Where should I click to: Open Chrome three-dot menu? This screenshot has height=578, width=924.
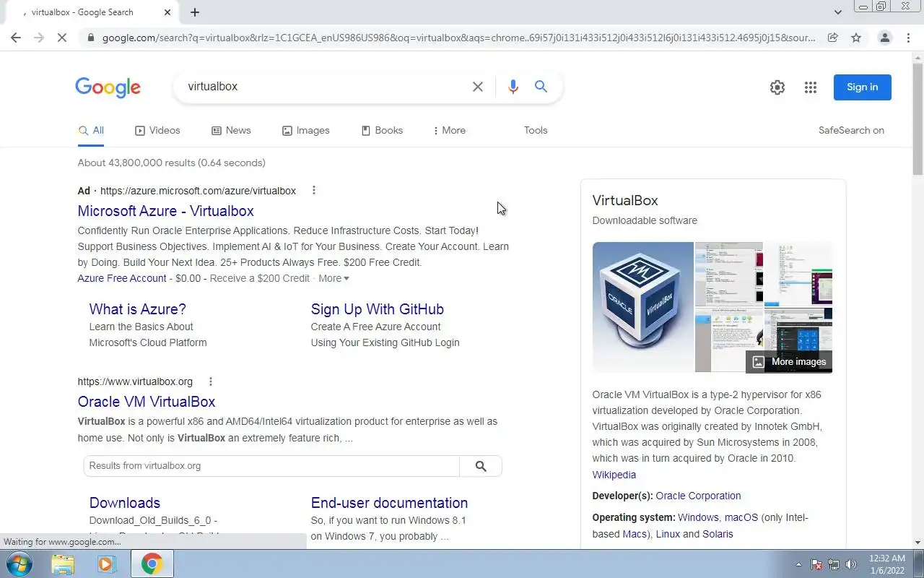908,38
